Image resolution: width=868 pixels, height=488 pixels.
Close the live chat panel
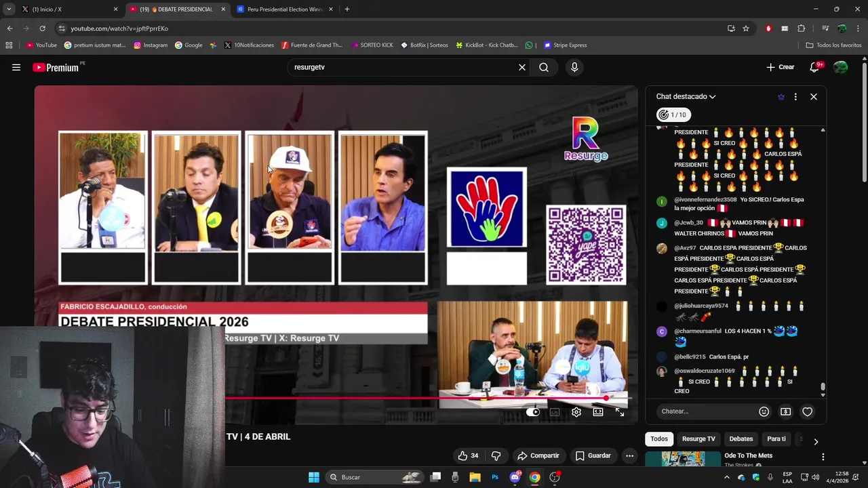[814, 97]
